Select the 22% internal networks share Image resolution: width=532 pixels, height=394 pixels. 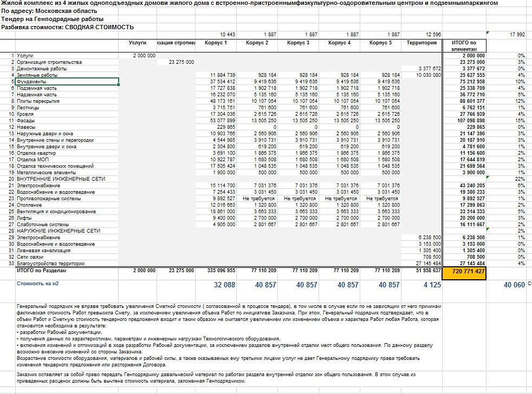[x=520, y=179]
